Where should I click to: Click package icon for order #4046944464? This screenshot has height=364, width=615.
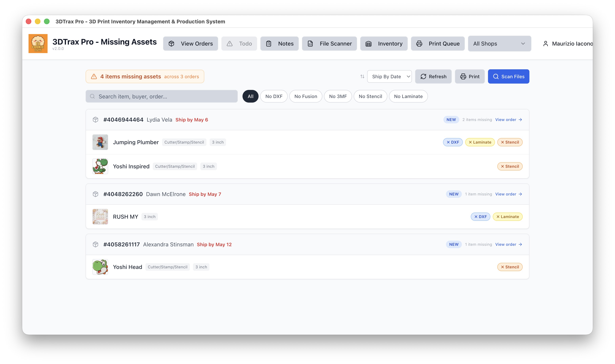click(x=95, y=120)
